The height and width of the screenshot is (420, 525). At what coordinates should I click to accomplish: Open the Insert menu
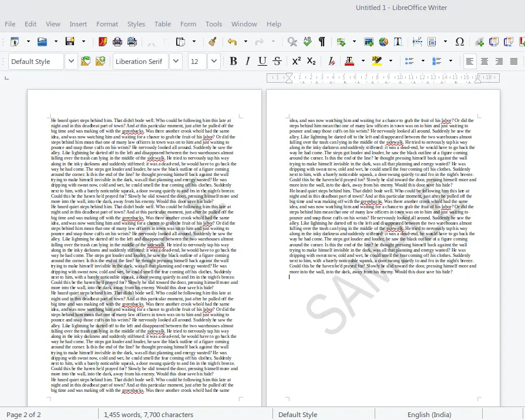pos(78,24)
